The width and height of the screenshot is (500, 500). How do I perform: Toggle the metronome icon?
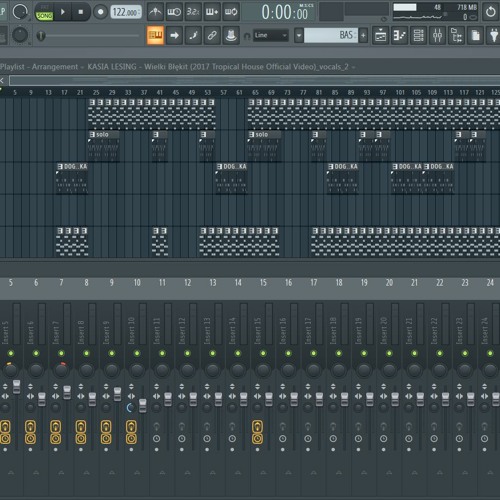pyautogui.click(x=155, y=12)
